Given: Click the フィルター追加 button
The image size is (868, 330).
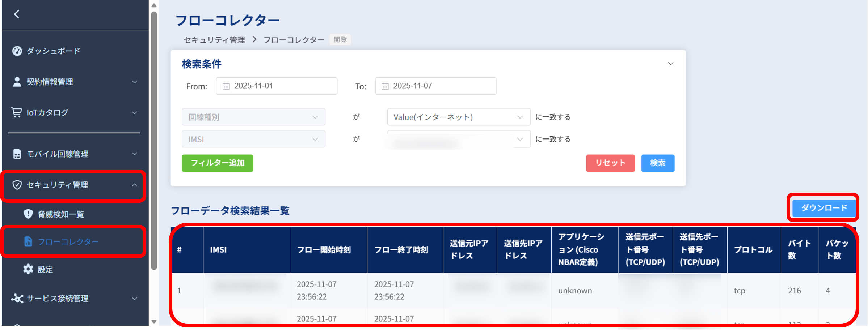Looking at the screenshot, I should coord(217,163).
